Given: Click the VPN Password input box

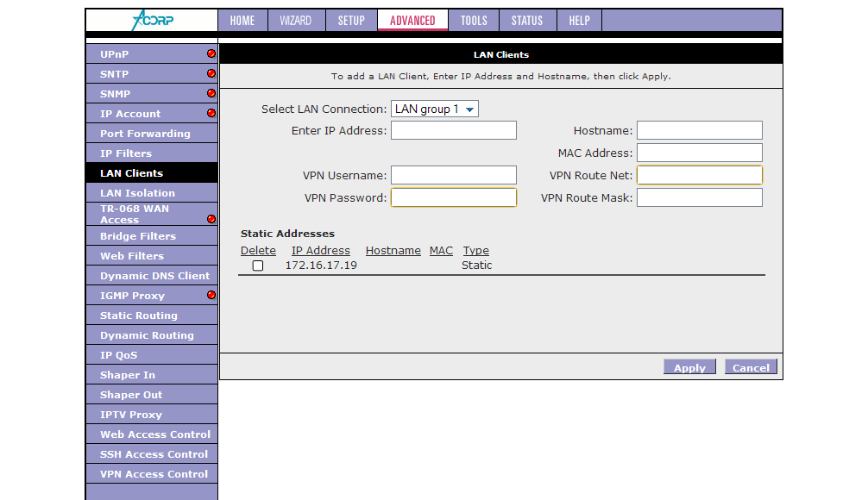Looking at the screenshot, I should pos(454,197).
